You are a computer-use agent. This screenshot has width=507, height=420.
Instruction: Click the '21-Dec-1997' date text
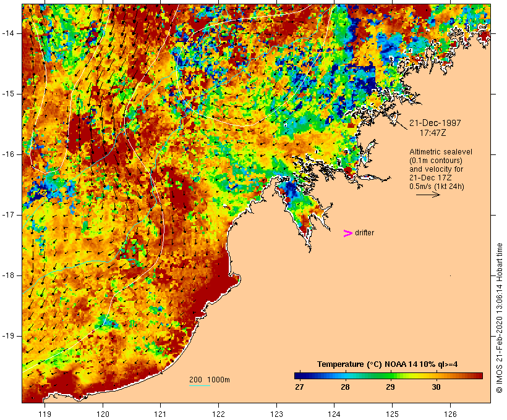435,123
